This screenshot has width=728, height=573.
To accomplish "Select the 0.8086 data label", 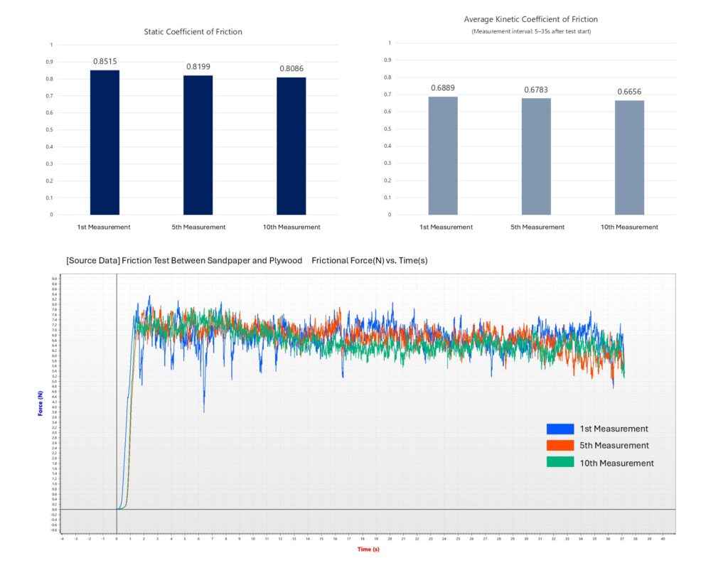I will [x=291, y=69].
